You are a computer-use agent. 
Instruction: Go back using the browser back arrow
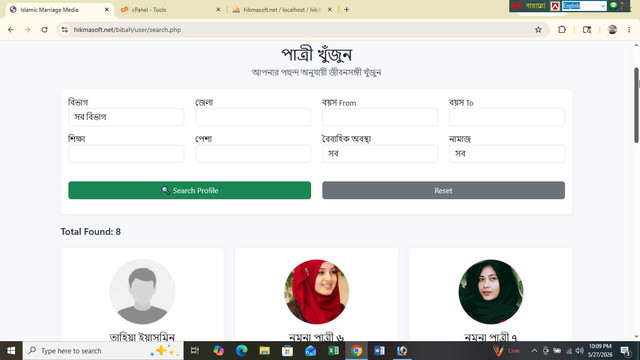(11, 30)
